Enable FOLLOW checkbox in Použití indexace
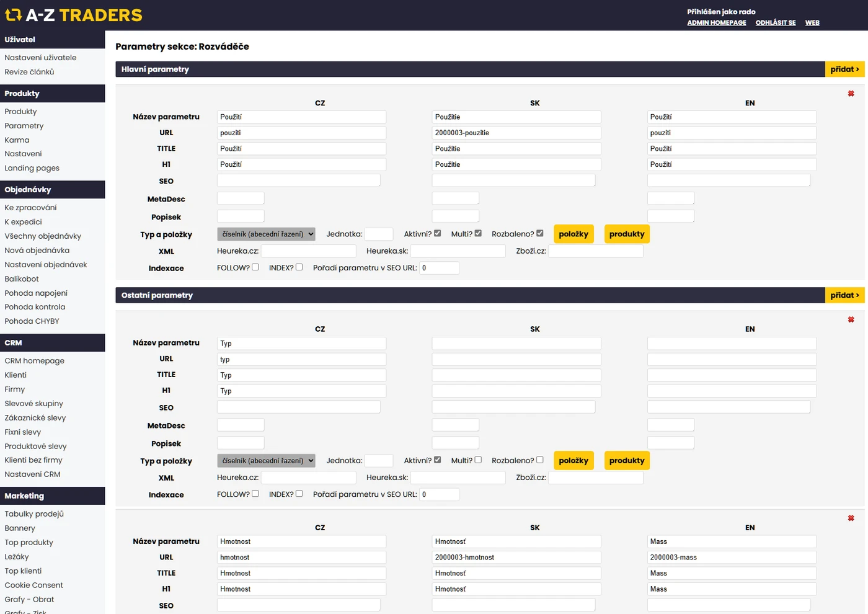This screenshot has height=614, width=868. pyautogui.click(x=255, y=267)
